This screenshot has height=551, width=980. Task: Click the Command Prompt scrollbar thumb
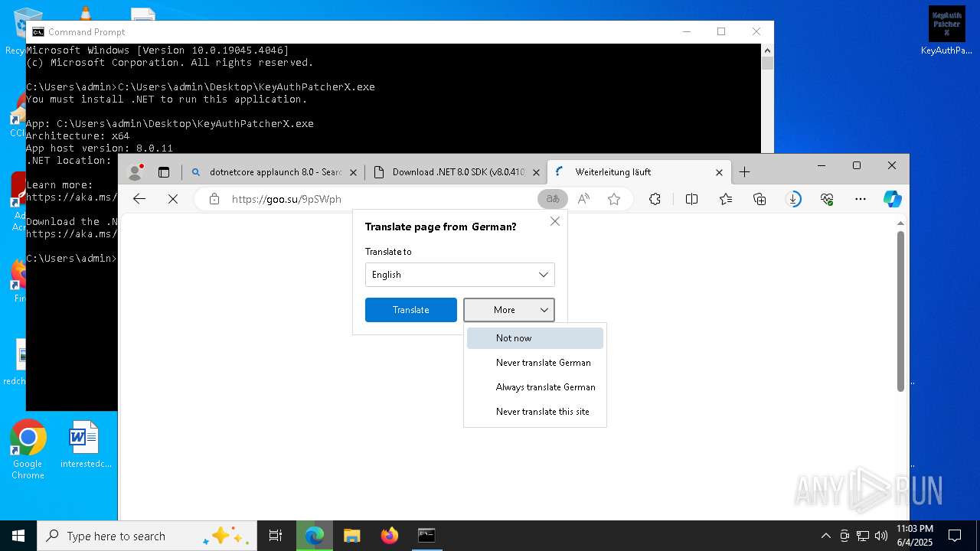coord(767,63)
